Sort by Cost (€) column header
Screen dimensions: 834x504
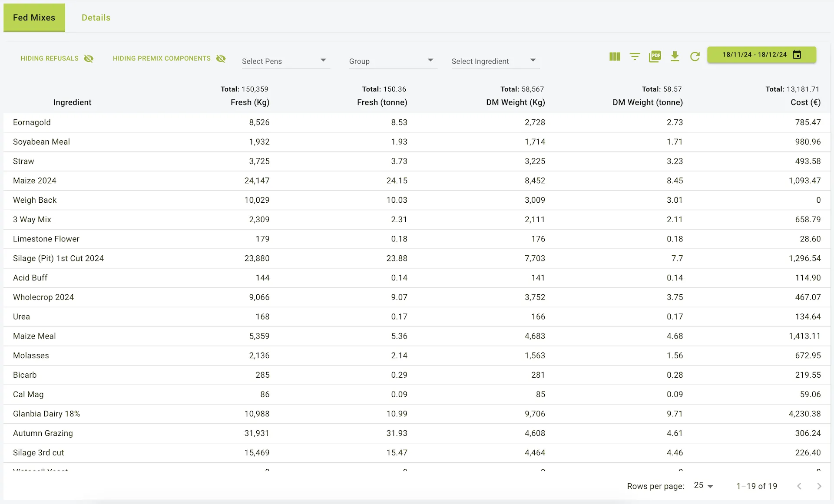click(805, 102)
